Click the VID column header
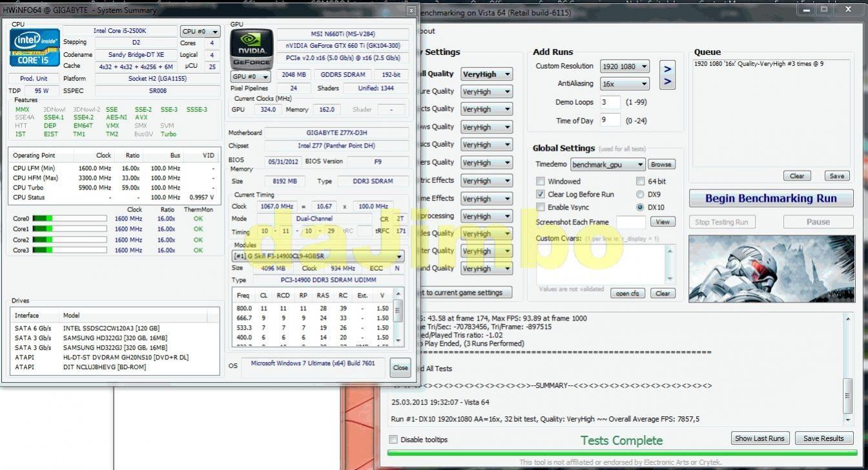Viewport: 868px width, 470px height. (x=200, y=156)
